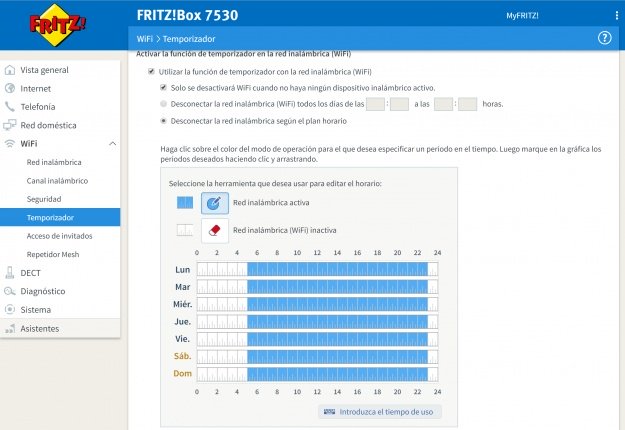This screenshot has height=430, width=625.
Task: Click the Red inalámbrica (WiFi) inactiva label
Action: coord(285,230)
